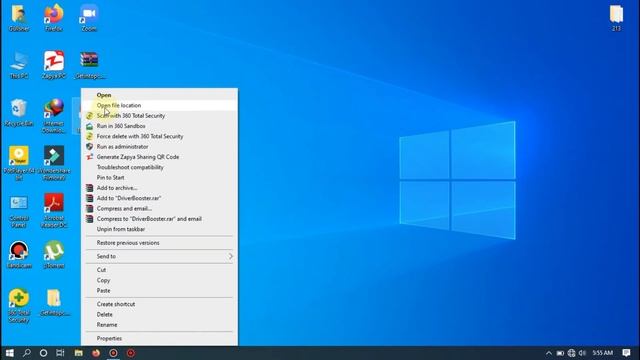Image resolution: width=640 pixels, height=360 pixels.
Task: Select the Gulsher user folder icon
Action: (x=19, y=18)
